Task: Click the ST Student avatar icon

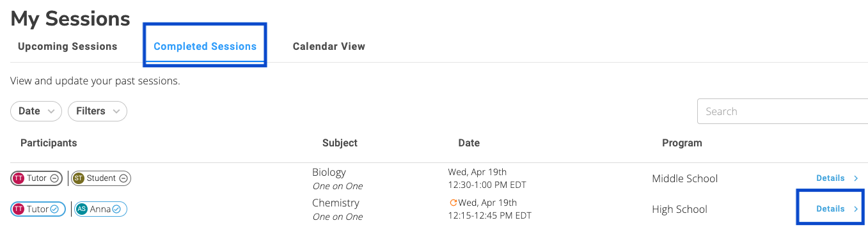Action: coord(79,178)
